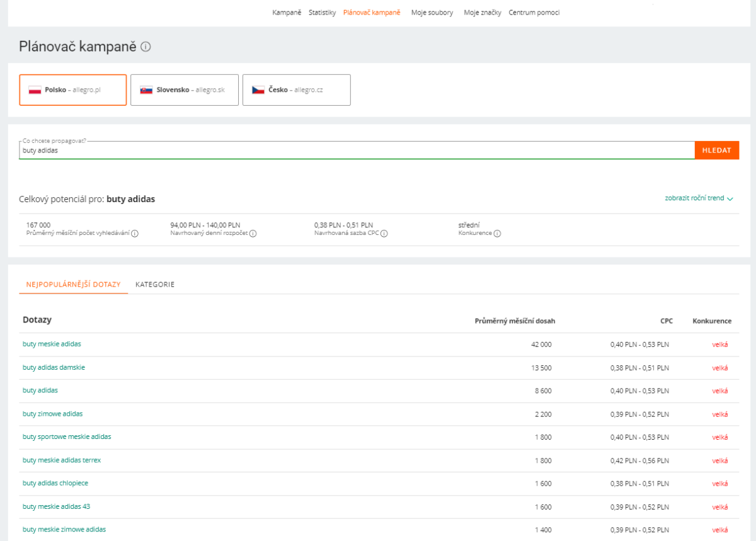The width and height of the screenshot is (756, 541).
Task: Click the orange HLEDAT button
Action: 717,151
